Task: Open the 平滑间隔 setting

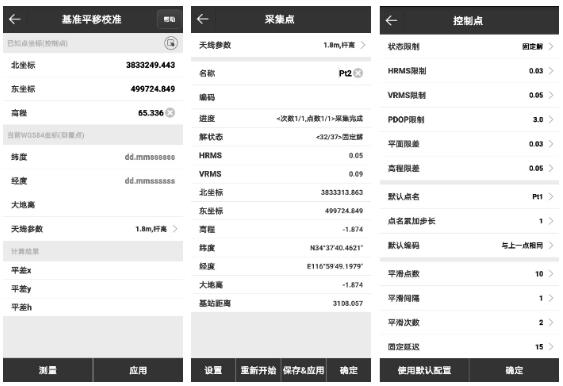Action: (469, 298)
